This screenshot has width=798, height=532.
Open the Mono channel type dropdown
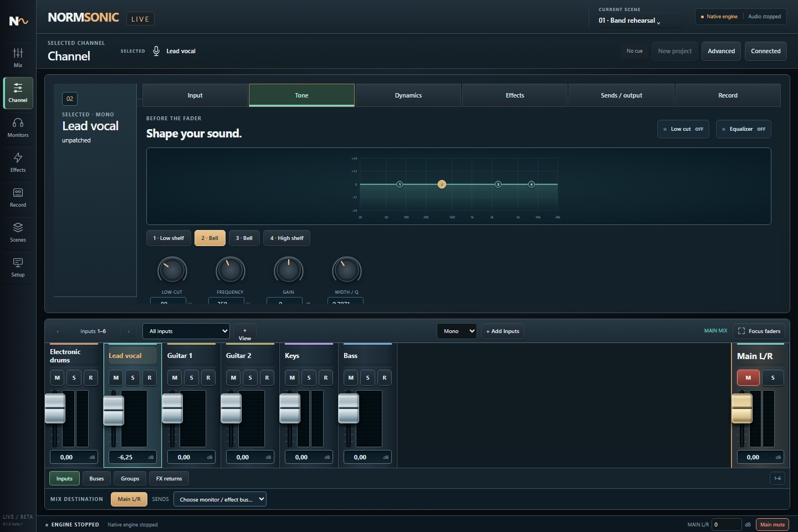[x=457, y=331]
